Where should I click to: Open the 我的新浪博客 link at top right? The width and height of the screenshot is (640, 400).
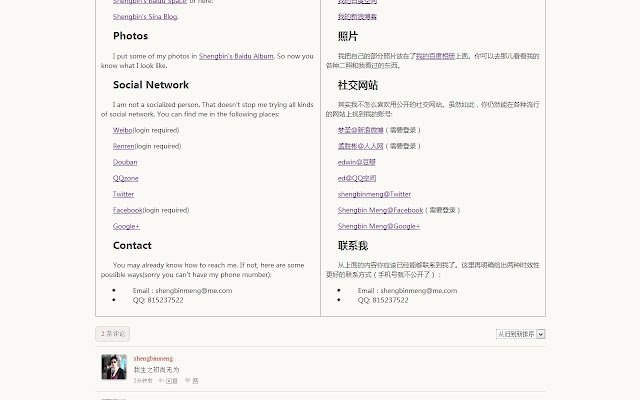point(357,17)
